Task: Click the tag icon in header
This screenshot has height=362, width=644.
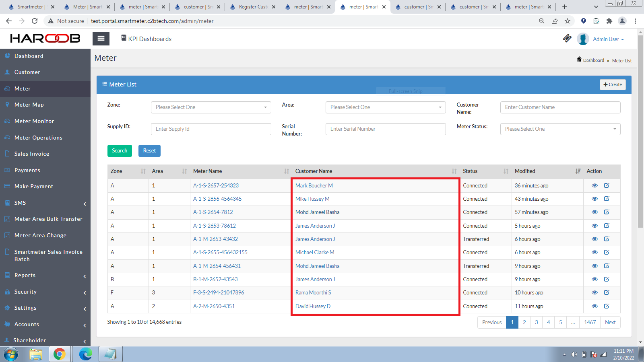Action: [x=567, y=38]
